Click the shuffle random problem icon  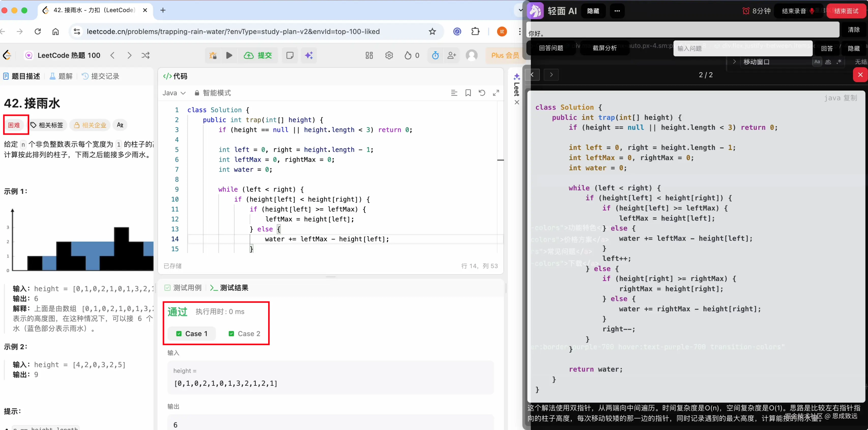pyautogui.click(x=146, y=56)
